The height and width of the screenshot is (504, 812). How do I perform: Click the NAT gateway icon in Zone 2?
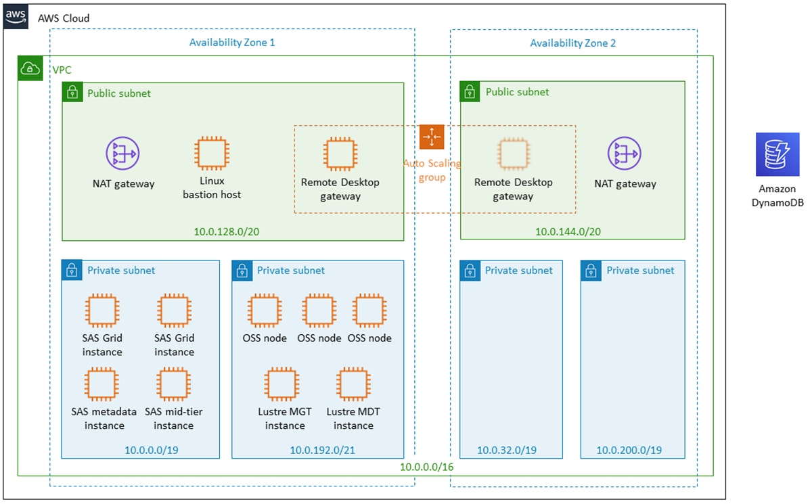pyautogui.click(x=624, y=154)
